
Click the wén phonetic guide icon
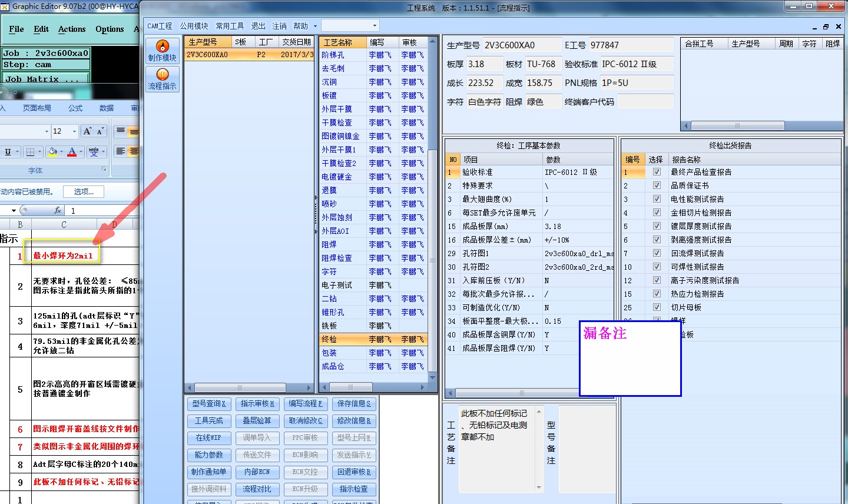pyautogui.click(x=93, y=152)
